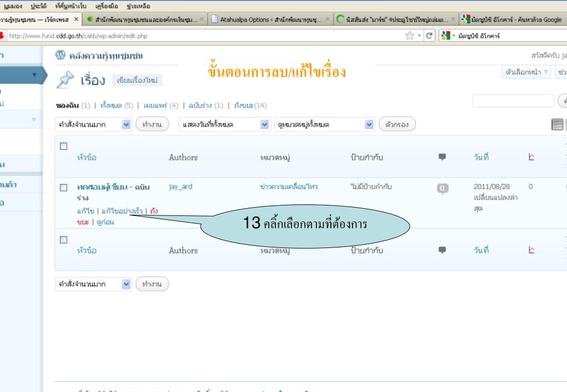Open เครื่องมือ tools menu

point(106,6)
